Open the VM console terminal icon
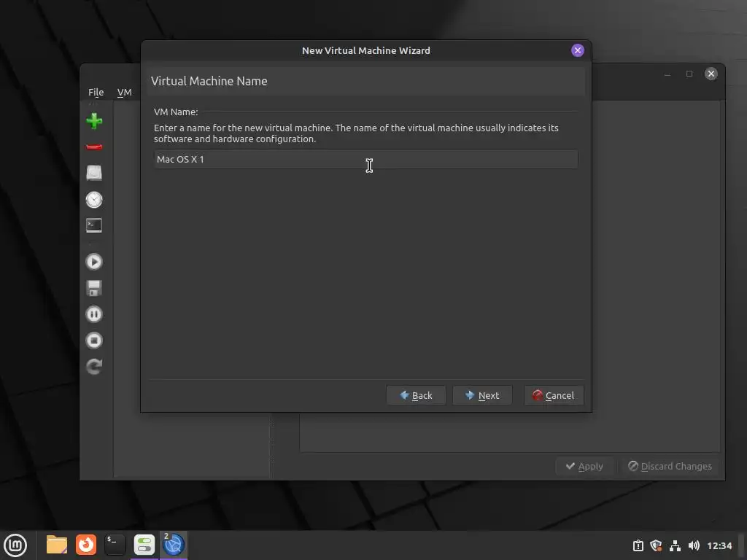The height and width of the screenshot is (560, 747). coord(94,225)
